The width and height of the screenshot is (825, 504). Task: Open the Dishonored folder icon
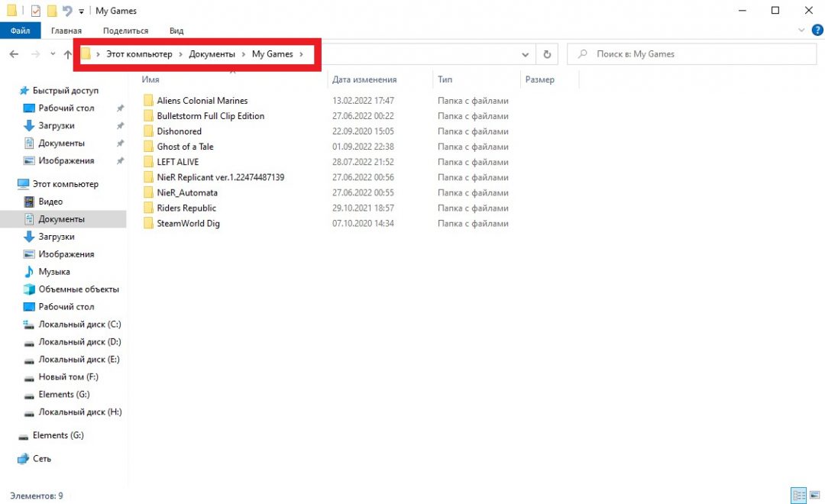click(148, 131)
